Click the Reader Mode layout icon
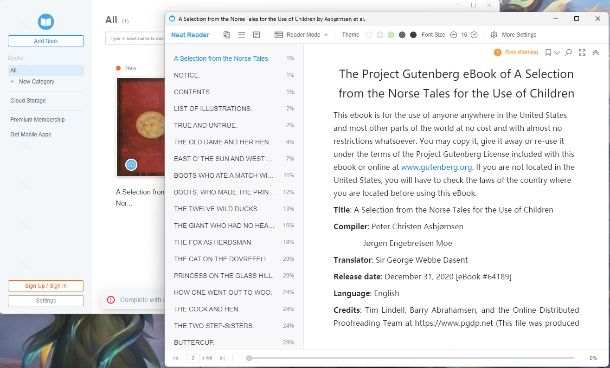 [279, 35]
